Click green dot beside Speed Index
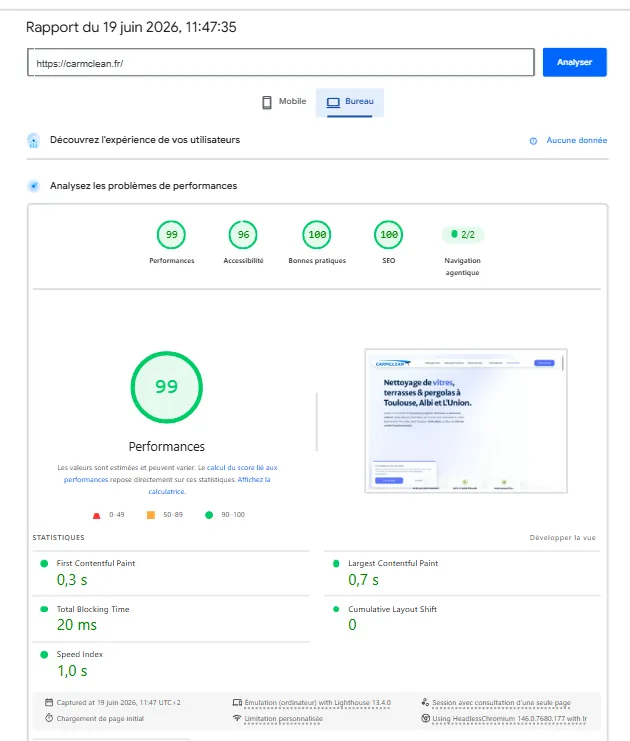630x741 pixels. [44, 655]
